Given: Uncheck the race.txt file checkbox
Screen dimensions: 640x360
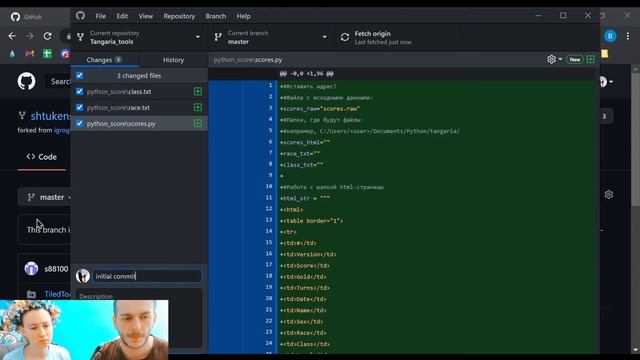Looking at the screenshot, I should coord(80,107).
